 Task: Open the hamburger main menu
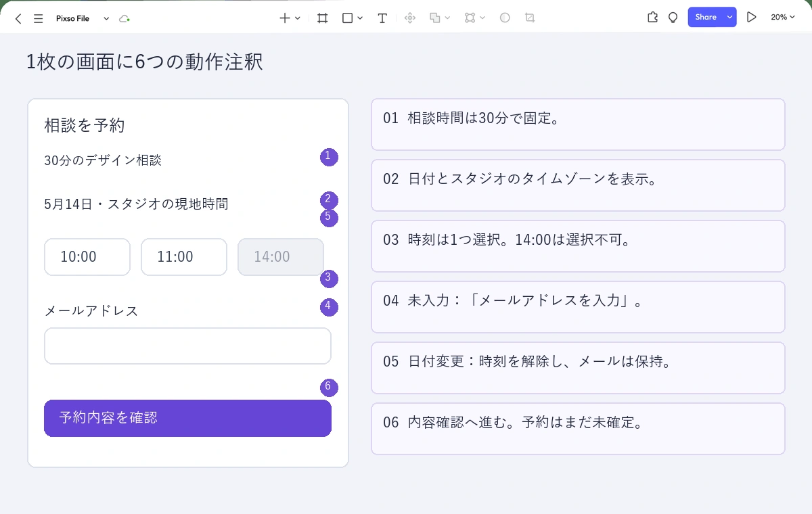click(x=39, y=19)
